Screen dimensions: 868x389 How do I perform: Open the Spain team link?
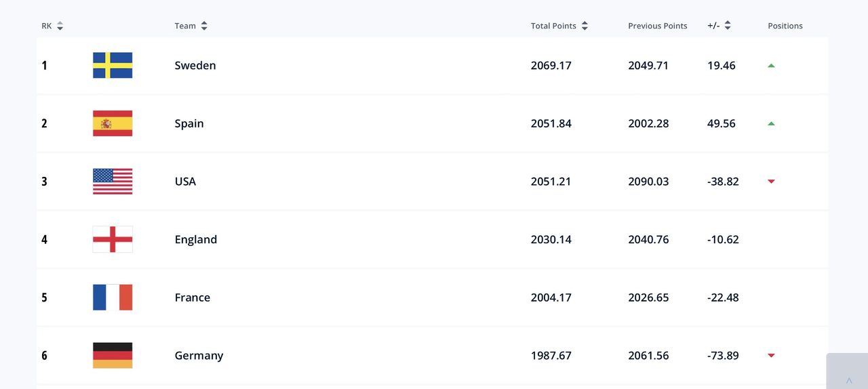tap(189, 123)
